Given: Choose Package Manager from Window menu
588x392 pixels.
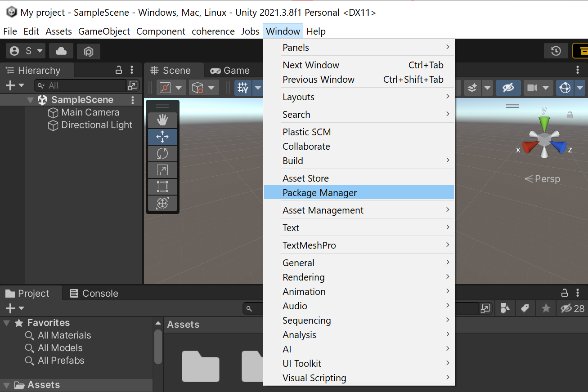Looking at the screenshot, I should pos(359,192).
